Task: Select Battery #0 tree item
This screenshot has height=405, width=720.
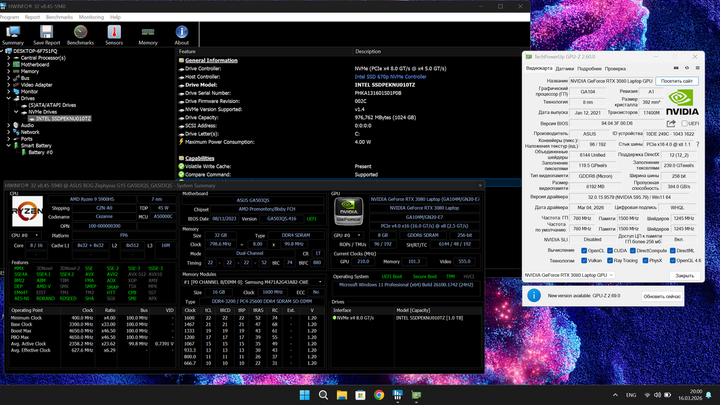Action: coord(40,152)
